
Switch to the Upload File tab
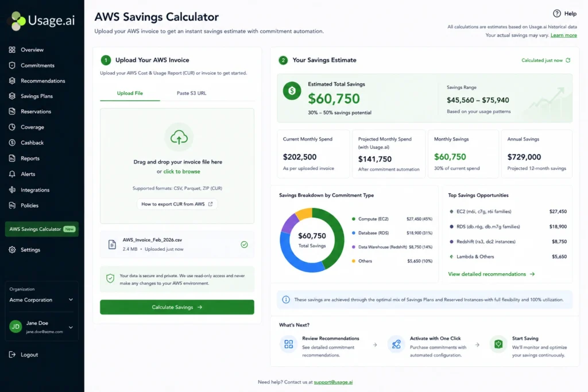(x=130, y=93)
